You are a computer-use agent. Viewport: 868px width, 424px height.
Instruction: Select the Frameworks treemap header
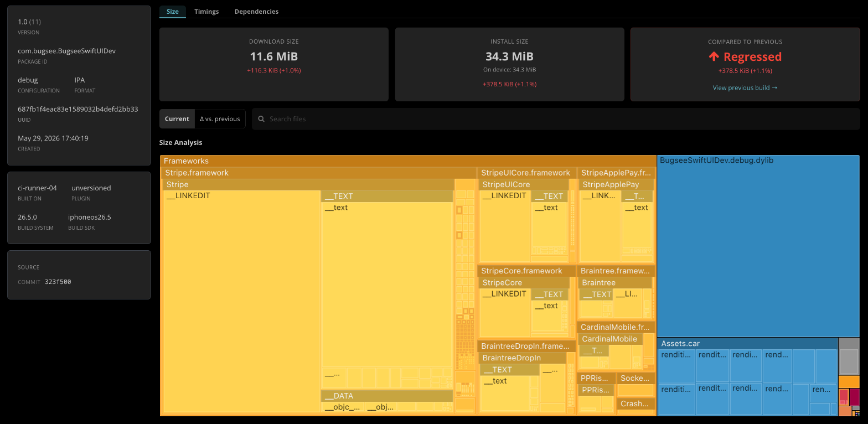(408, 161)
